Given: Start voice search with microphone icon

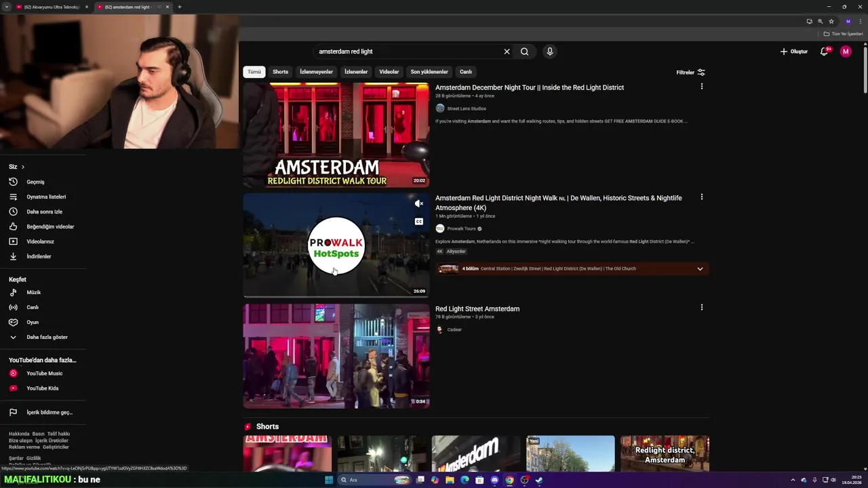Looking at the screenshot, I should pyautogui.click(x=550, y=52).
